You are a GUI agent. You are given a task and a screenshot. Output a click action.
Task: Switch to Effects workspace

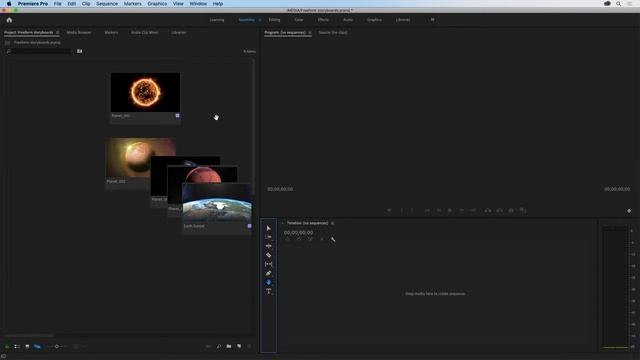click(x=323, y=20)
